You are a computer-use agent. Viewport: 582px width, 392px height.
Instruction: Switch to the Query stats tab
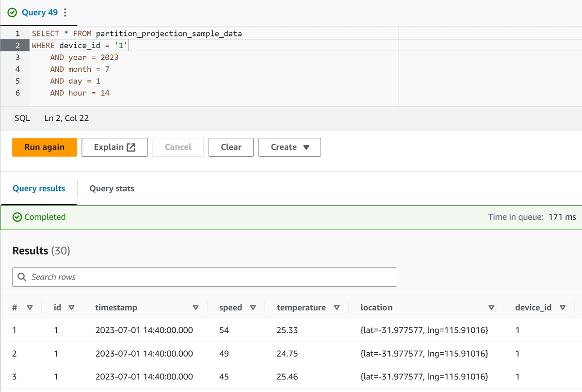tap(111, 189)
